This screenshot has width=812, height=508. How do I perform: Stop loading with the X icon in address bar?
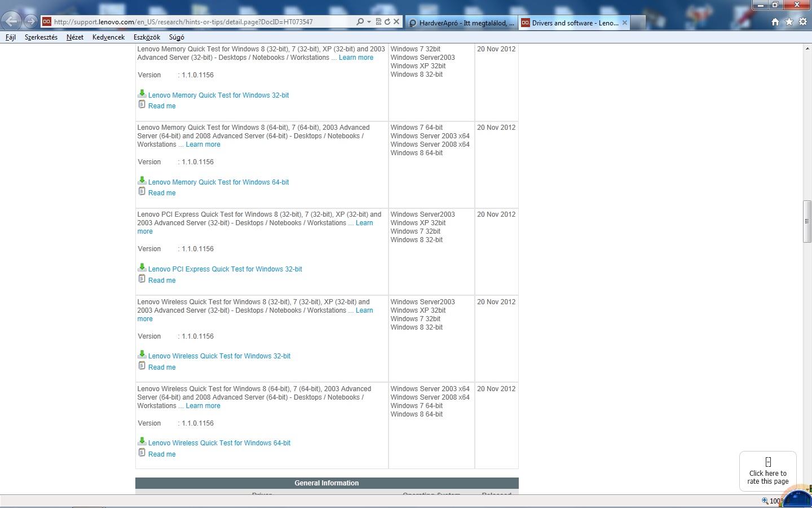point(396,21)
